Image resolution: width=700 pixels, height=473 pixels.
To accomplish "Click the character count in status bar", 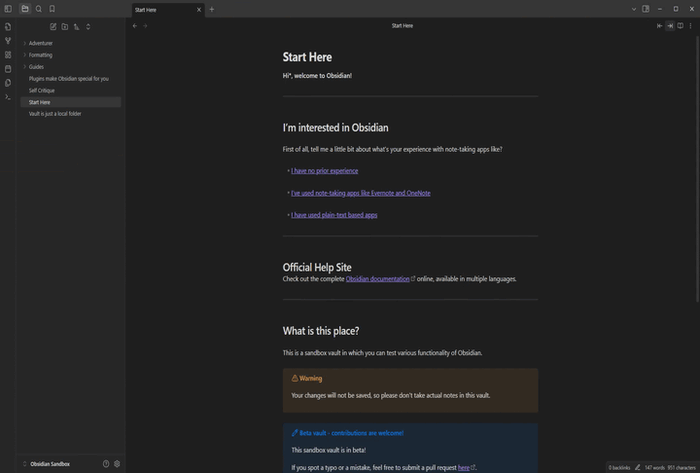I will point(681,468).
